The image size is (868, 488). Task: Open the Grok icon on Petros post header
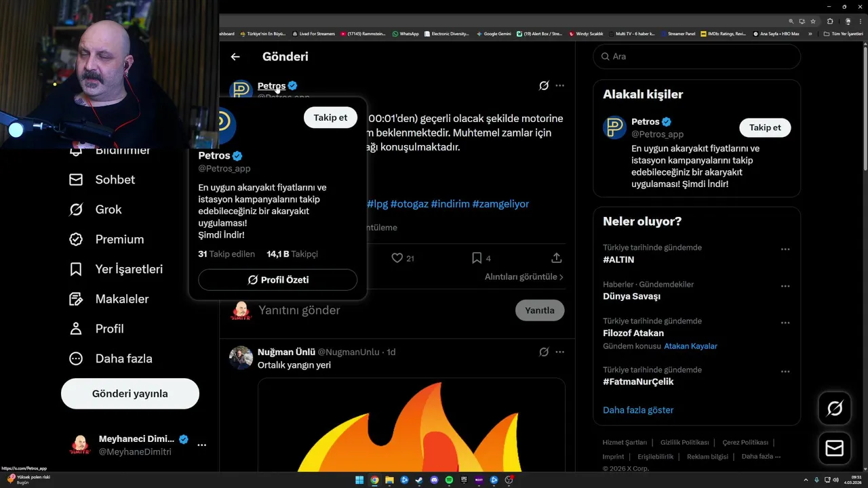coord(544,85)
